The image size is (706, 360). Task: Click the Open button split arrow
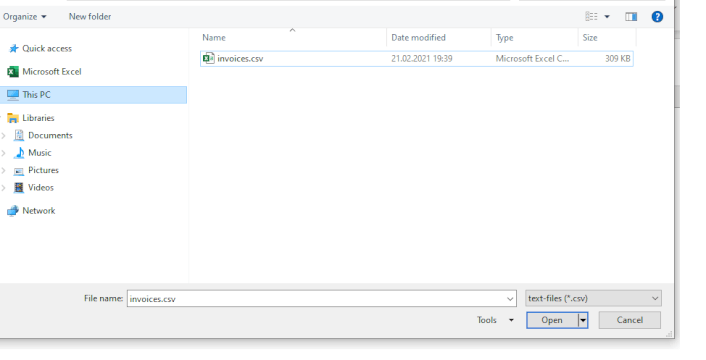click(583, 320)
